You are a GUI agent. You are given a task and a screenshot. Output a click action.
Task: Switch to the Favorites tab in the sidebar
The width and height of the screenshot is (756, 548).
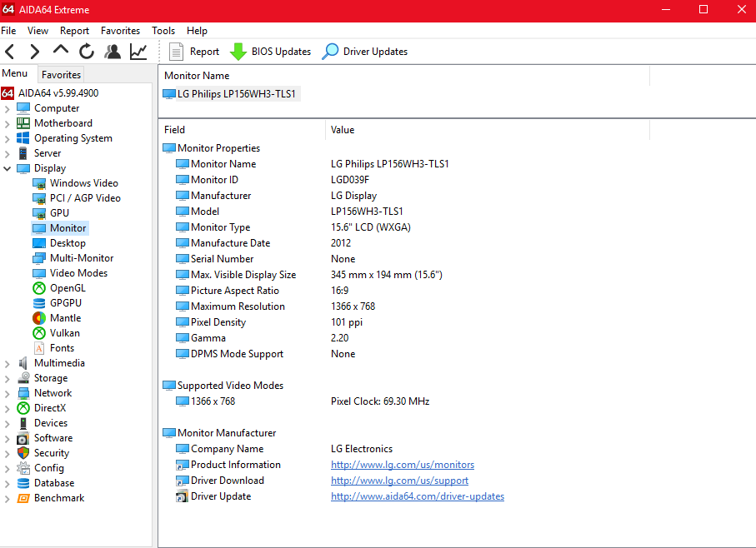click(61, 75)
